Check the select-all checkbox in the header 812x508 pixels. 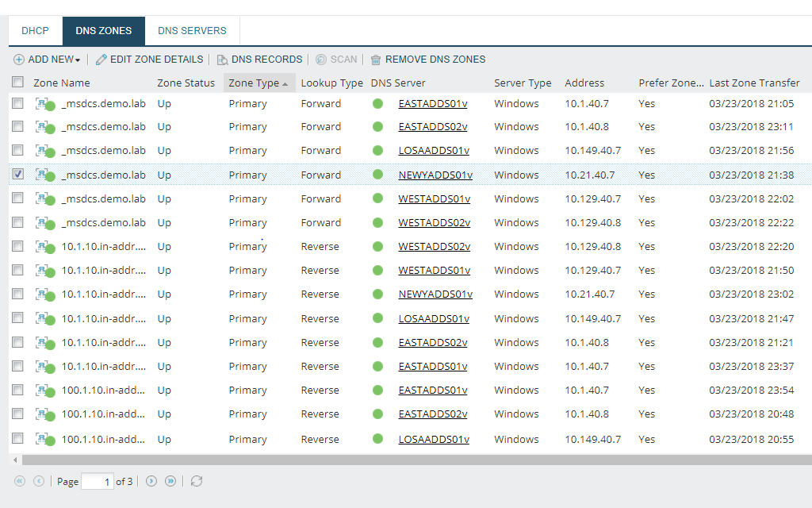17,83
